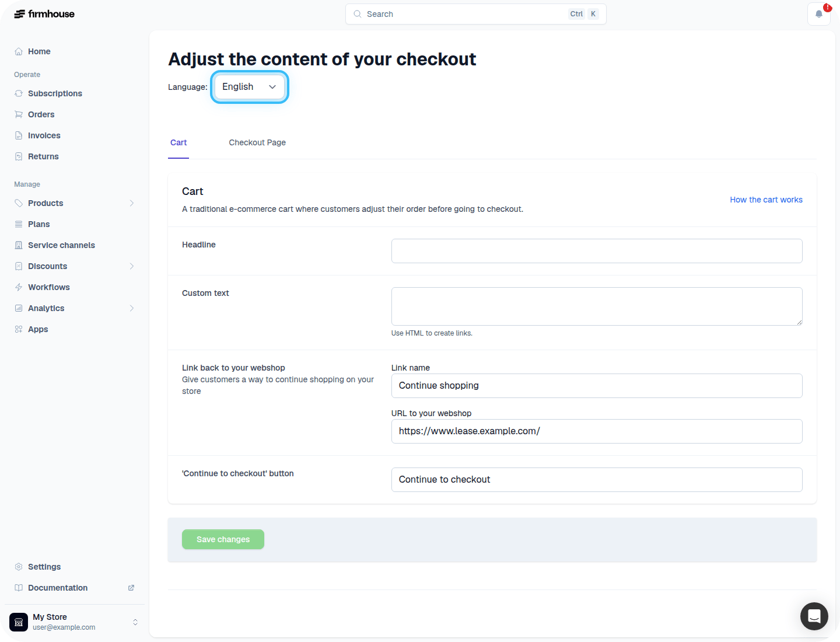Viewport: 840px width, 642px height.
Task: Switch to the Cart tab
Action: point(178,142)
